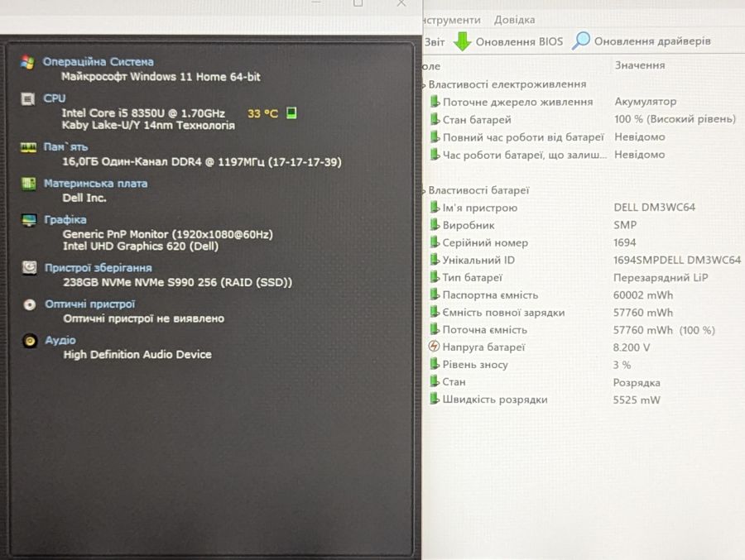The image size is (745, 560).
Task: Select the Windows 11 Home 64-bit text
Action: (x=161, y=76)
